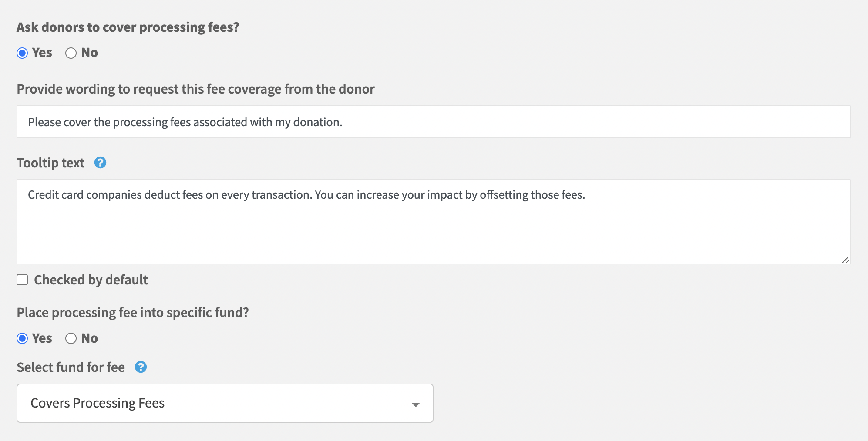The width and height of the screenshot is (868, 441).
Task: Select the Covers Processing Fees value text
Action: point(98,403)
